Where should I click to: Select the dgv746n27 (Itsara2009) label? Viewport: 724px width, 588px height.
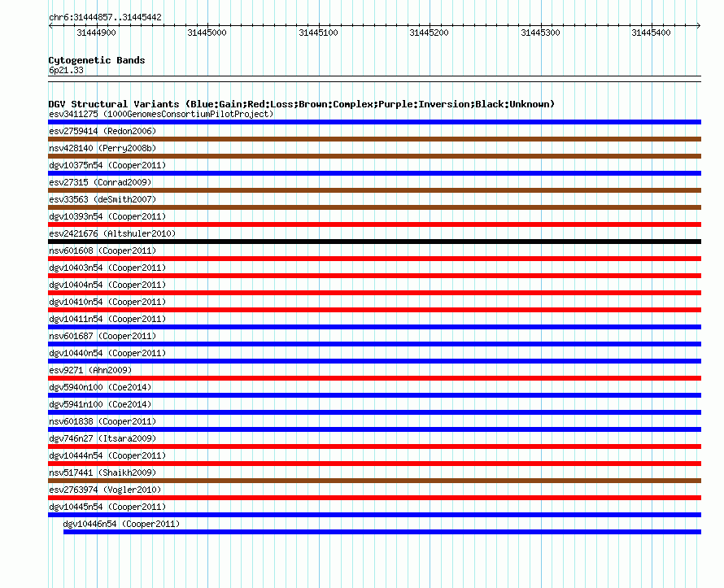pyautogui.click(x=102, y=438)
